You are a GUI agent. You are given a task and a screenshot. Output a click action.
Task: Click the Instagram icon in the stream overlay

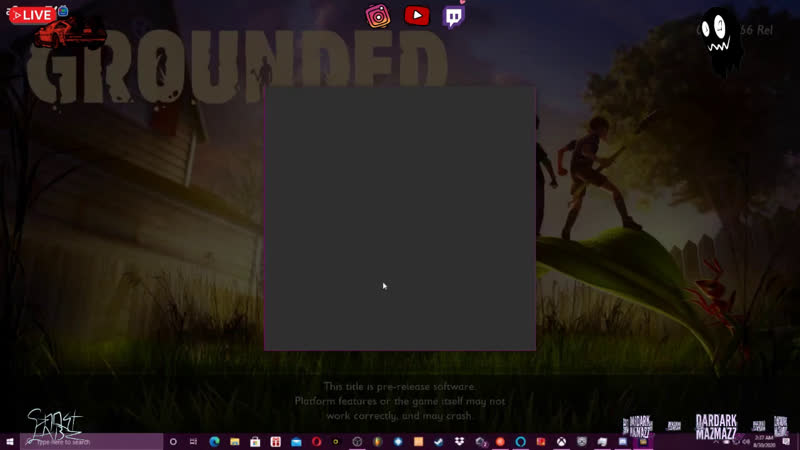[x=378, y=16]
